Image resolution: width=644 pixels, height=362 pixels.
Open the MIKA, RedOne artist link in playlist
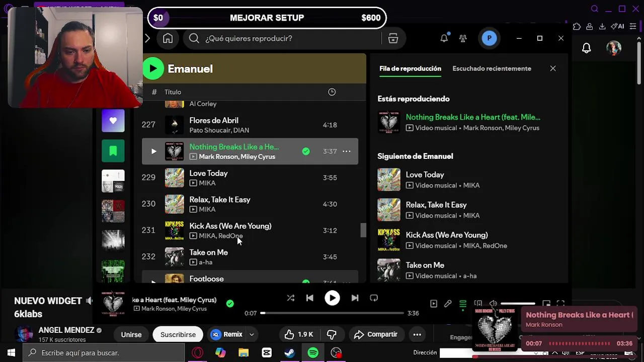click(x=220, y=236)
